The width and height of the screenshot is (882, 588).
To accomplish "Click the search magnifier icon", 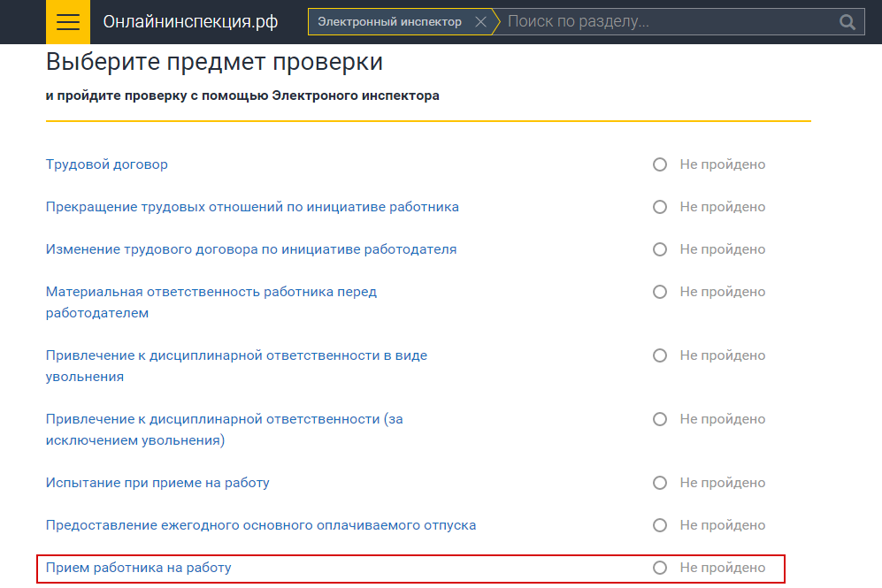I will [x=847, y=21].
